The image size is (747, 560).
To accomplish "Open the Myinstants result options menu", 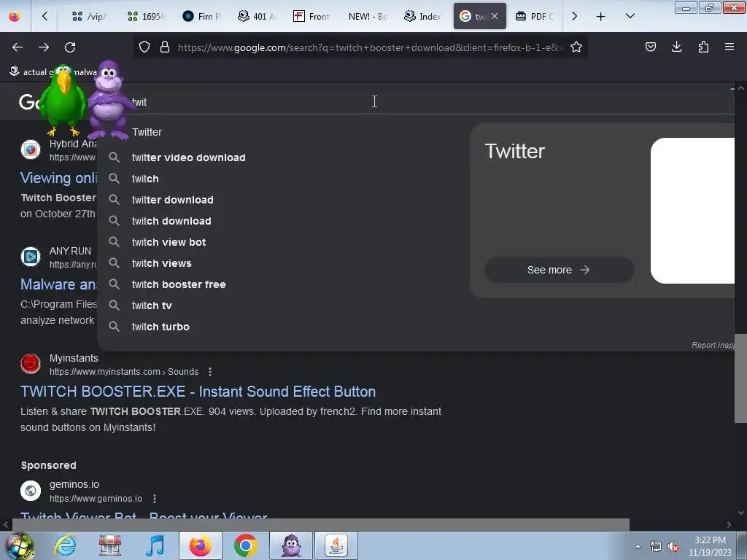I will point(210,371).
